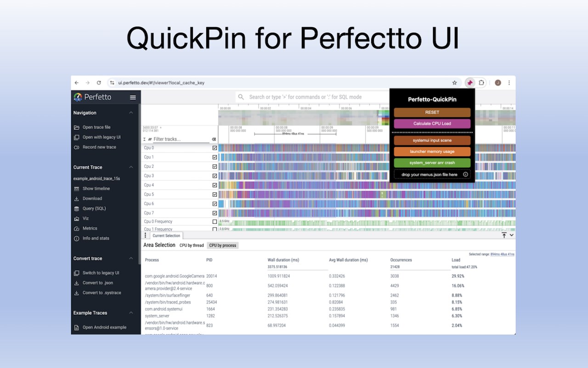Switch to CPU by thread view

point(192,246)
